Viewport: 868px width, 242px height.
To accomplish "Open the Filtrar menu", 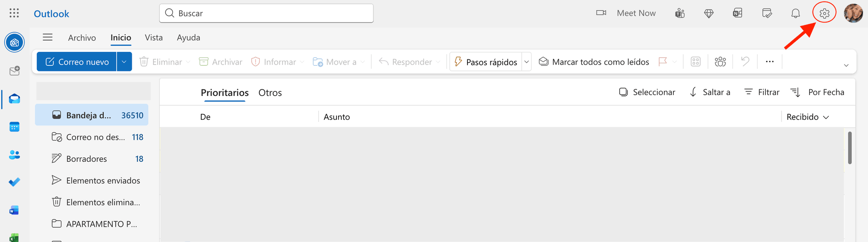I will point(762,92).
